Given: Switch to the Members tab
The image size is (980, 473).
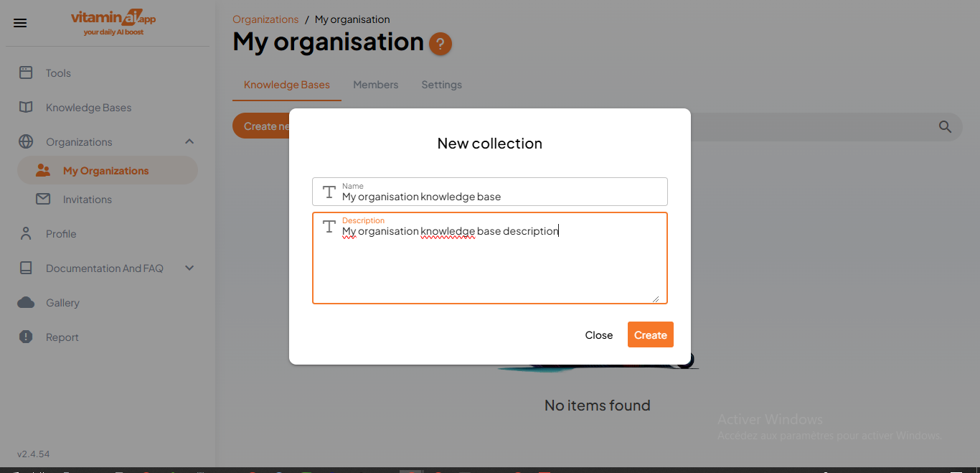Looking at the screenshot, I should [x=375, y=85].
